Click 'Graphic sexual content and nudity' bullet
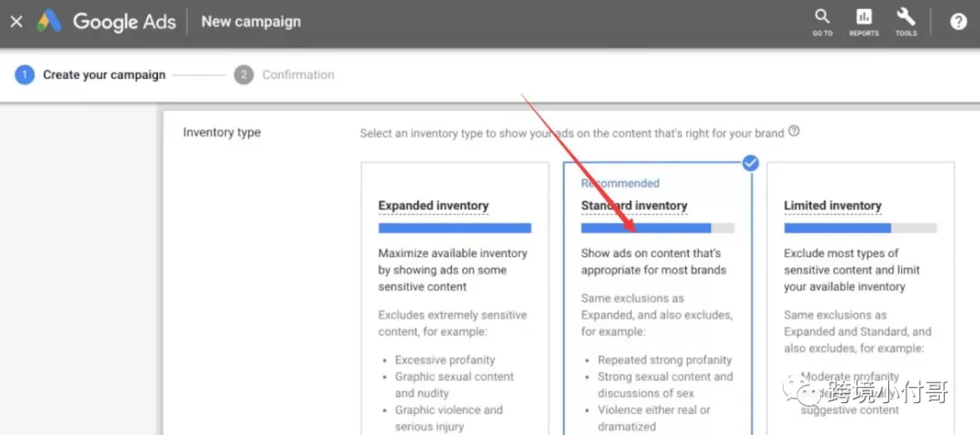This screenshot has height=435, width=980. [x=455, y=385]
